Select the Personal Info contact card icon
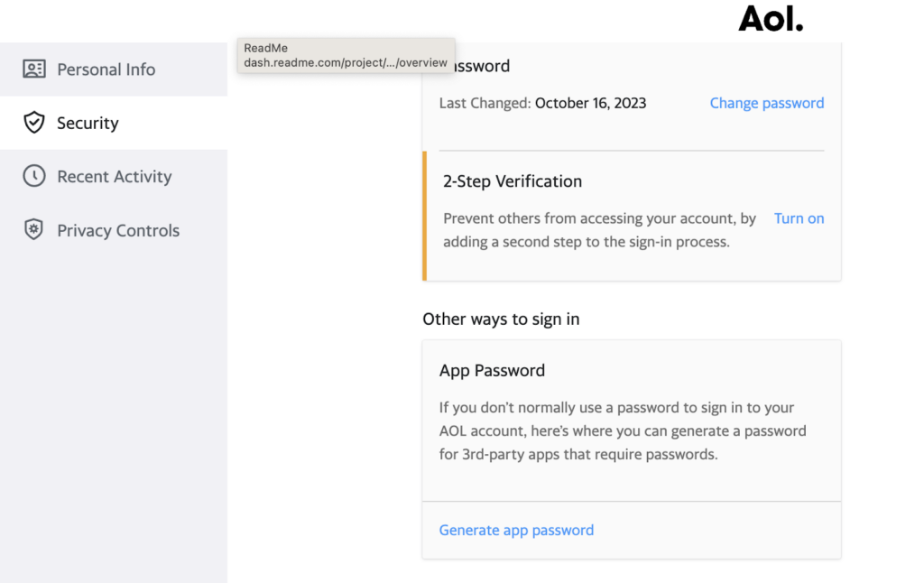Image resolution: width=924 pixels, height=583 pixels. coord(33,69)
